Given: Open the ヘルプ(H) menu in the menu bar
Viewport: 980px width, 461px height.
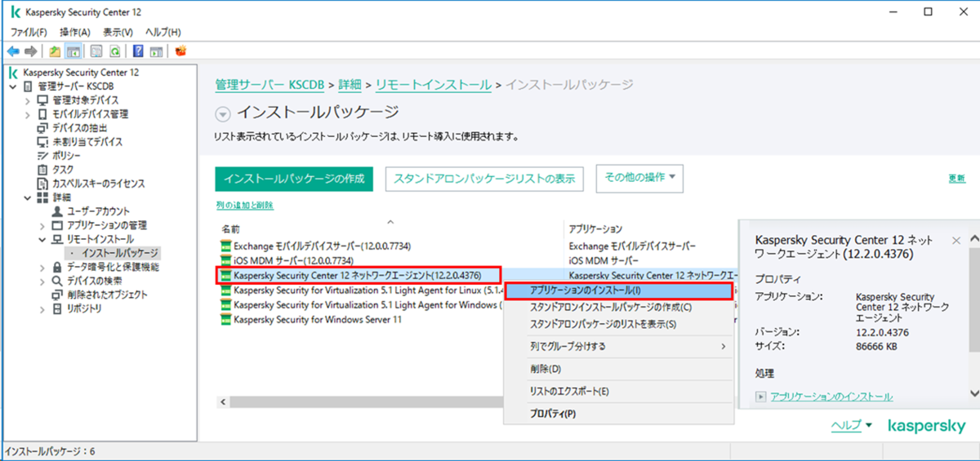Looking at the screenshot, I should pyautogui.click(x=163, y=32).
